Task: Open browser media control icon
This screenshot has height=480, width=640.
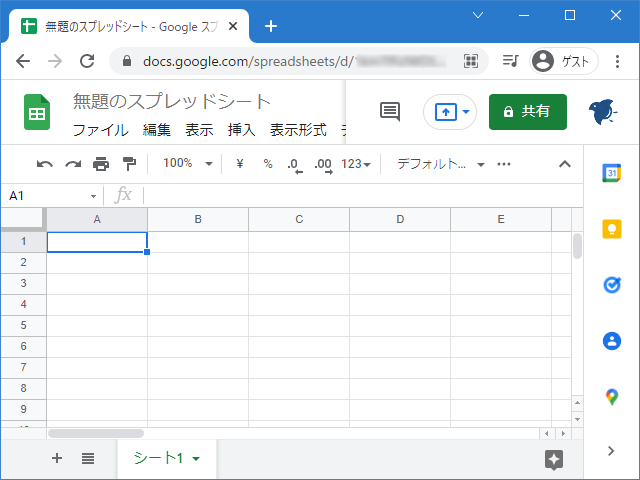Action: [510, 61]
